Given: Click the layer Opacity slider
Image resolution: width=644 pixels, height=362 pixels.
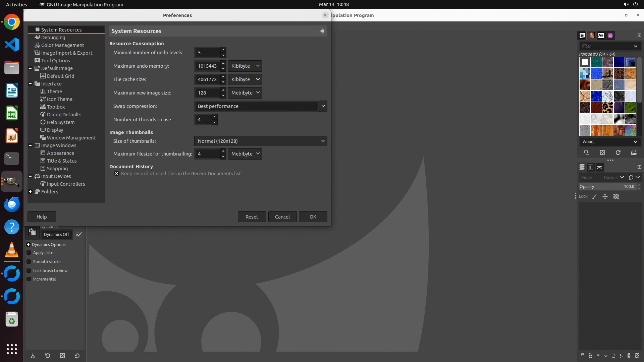Looking at the screenshot, I should click(x=607, y=187).
